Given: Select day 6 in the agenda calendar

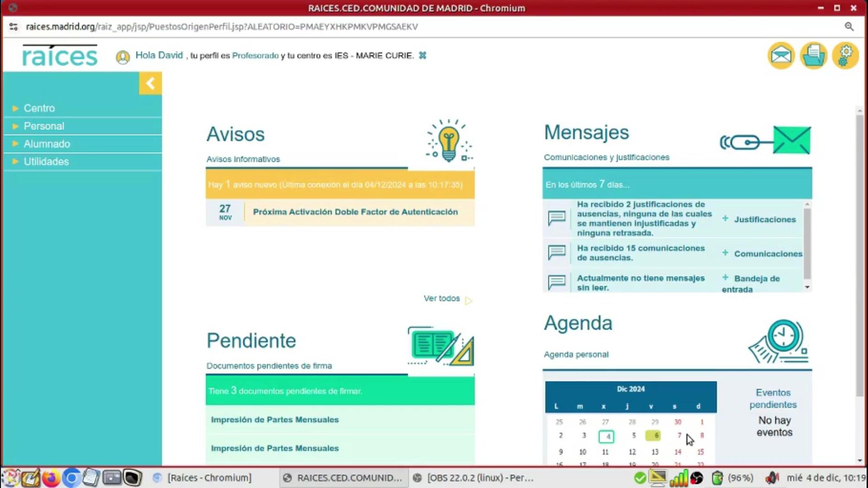Looking at the screenshot, I should coord(654,436).
